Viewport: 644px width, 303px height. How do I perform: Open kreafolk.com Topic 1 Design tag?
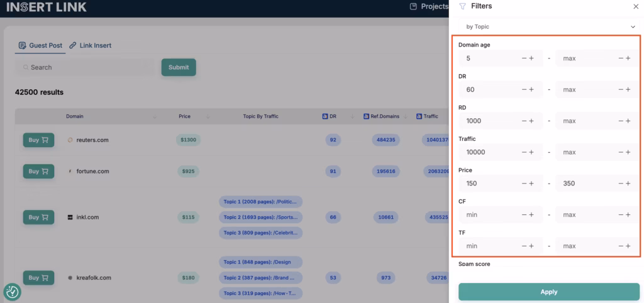click(x=261, y=262)
